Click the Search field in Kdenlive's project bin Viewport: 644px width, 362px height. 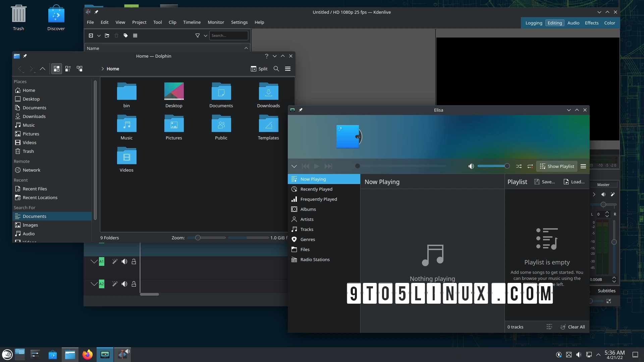228,35
